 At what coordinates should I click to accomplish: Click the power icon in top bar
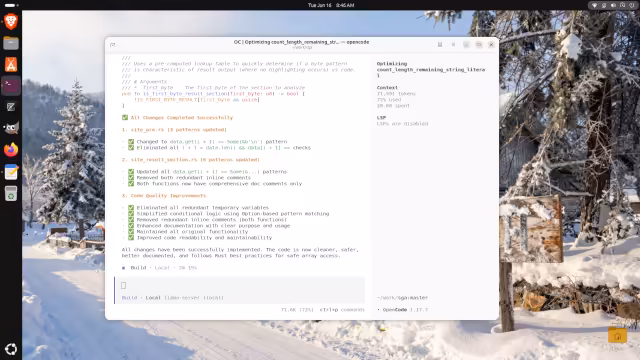coord(632,5)
